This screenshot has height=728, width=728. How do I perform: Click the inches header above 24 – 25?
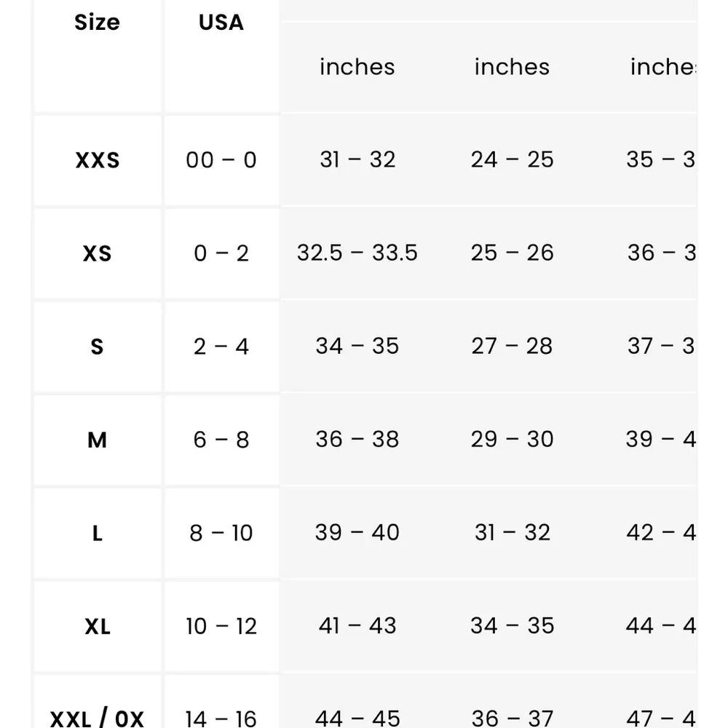click(x=512, y=67)
